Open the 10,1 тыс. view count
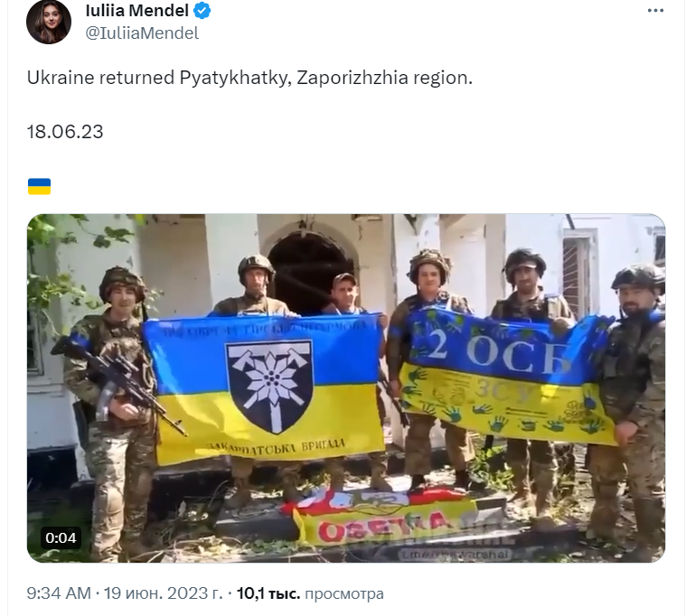Screen dimensions: 686x616 point(268,593)
